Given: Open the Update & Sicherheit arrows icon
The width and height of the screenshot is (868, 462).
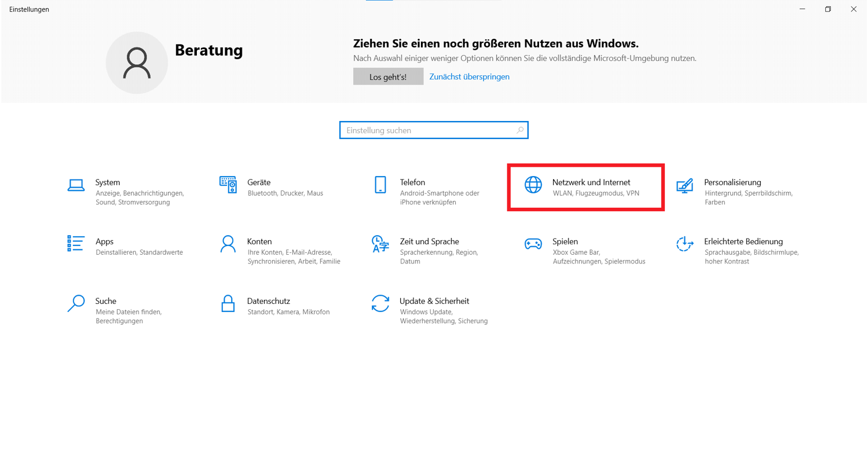Looking at the screenshot, I should (x=380, y=303).
